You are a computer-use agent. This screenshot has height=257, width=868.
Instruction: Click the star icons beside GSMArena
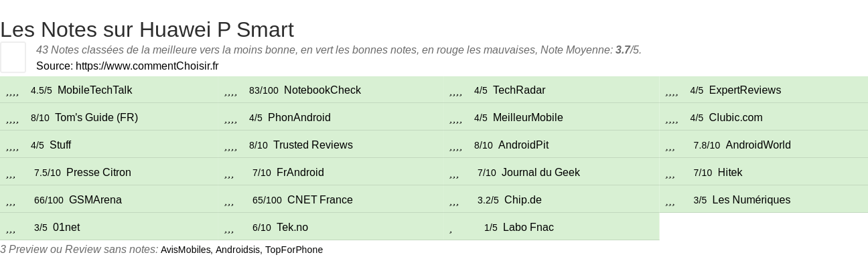point(11,200)
